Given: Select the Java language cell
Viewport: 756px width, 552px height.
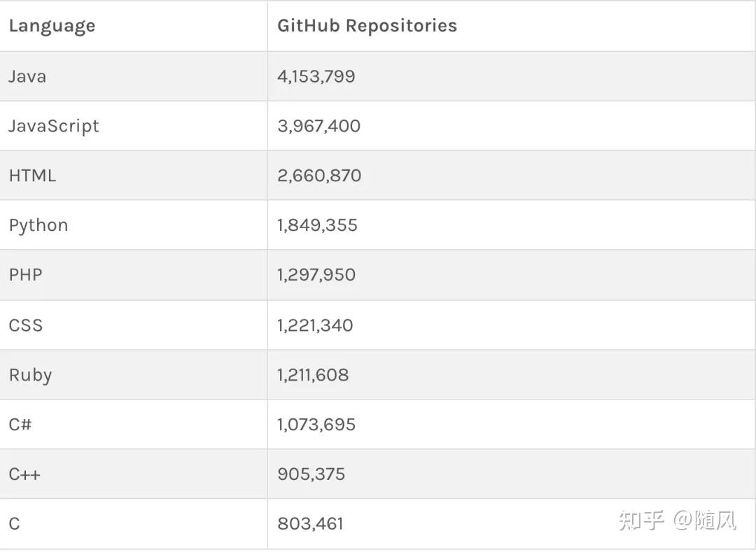Looking at the screenshot, I should (x=27, y=76).
